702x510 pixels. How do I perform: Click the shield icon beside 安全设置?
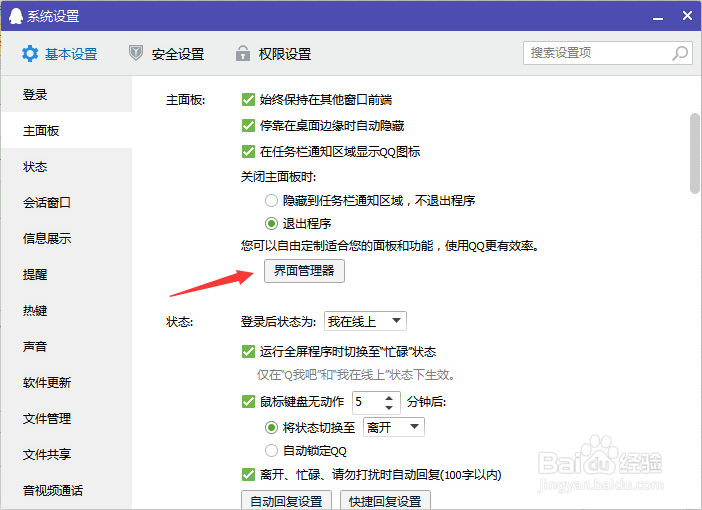point(136,53)
